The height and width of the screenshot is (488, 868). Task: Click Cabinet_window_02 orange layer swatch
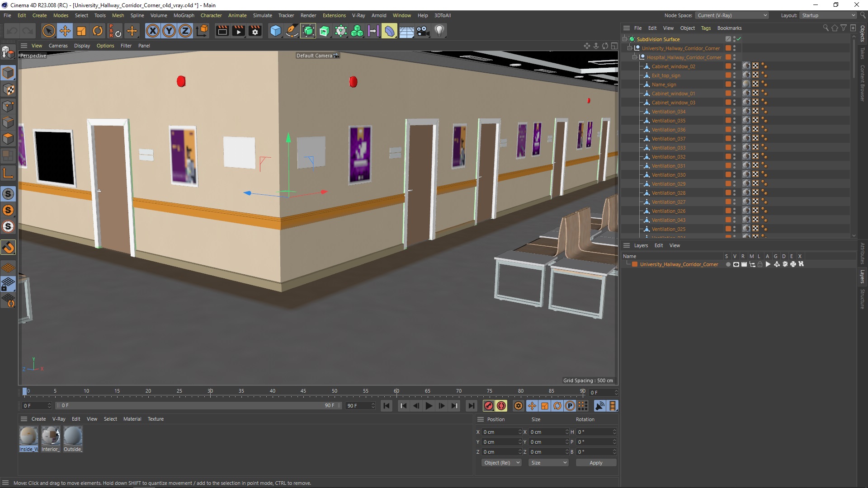click(x=728, y=66)
